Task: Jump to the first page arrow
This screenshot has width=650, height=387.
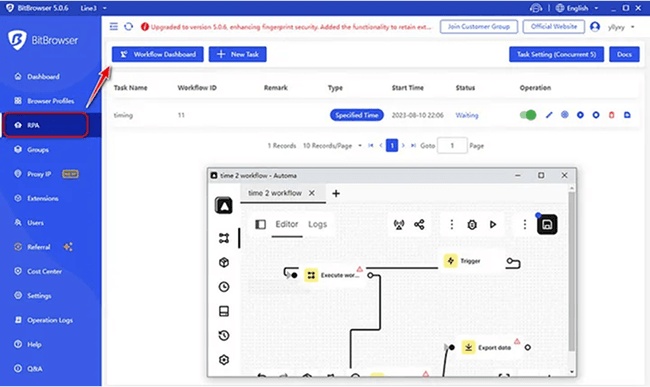Action: (371, 145)
